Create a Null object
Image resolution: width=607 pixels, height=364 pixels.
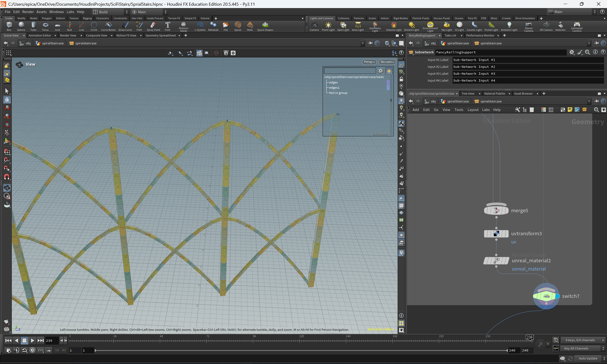(x=70, y=27)
